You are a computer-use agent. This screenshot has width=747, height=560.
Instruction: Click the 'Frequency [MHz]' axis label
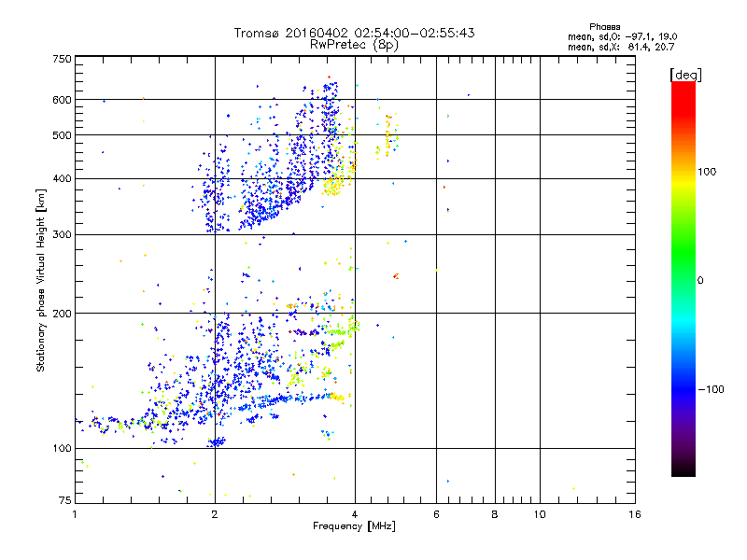point(354,526)
